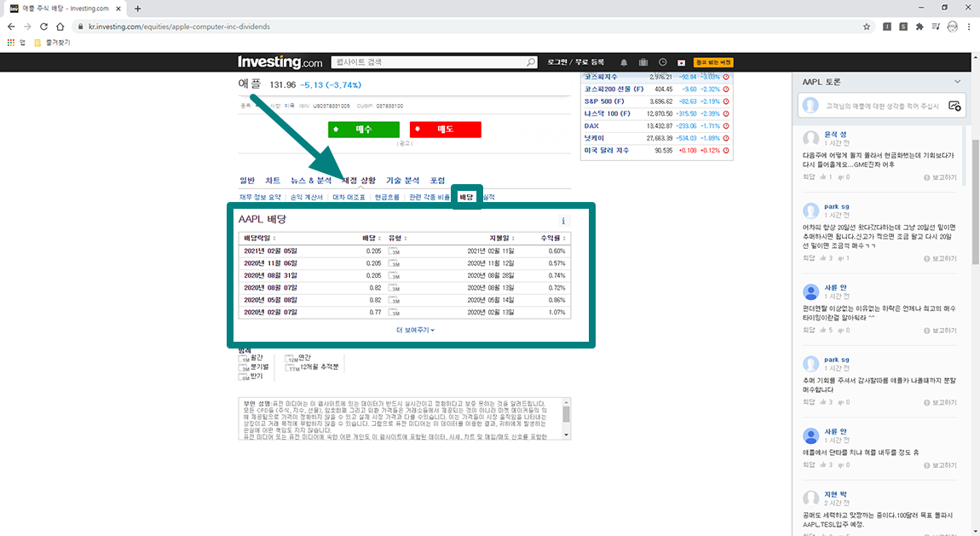Open the 기술 분석 tab
The width and height of the screenshot is (980, 536).
point(402,181)
